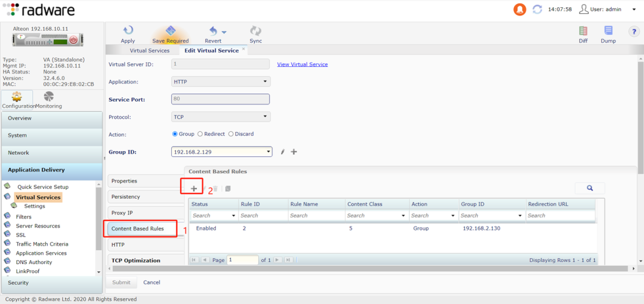This screenshot has width=644, height=304.
Task: Open the Diff tool
Action: click(x=583, y=31)
